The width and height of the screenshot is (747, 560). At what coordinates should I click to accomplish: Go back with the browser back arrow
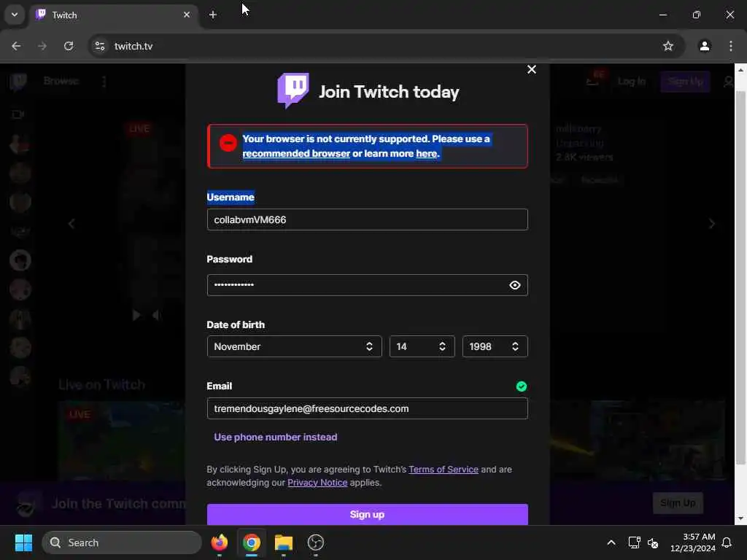(x=16, y=46)
